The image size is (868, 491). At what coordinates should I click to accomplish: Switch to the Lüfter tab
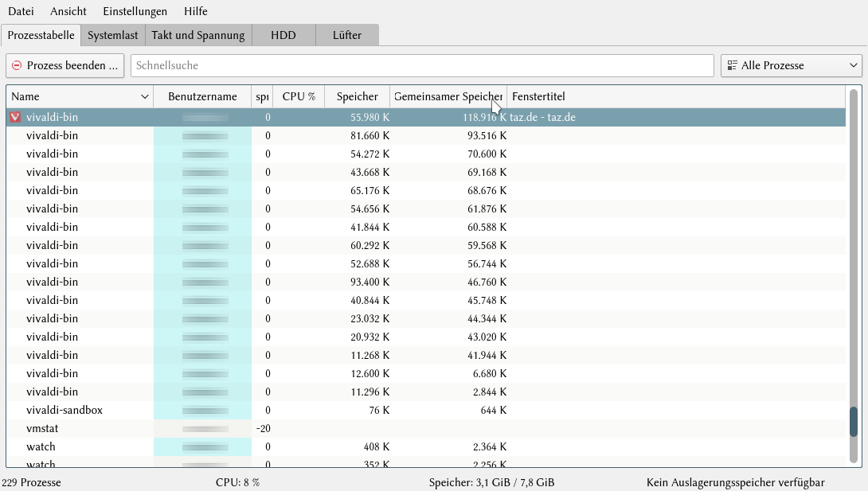tap(347, 35)
